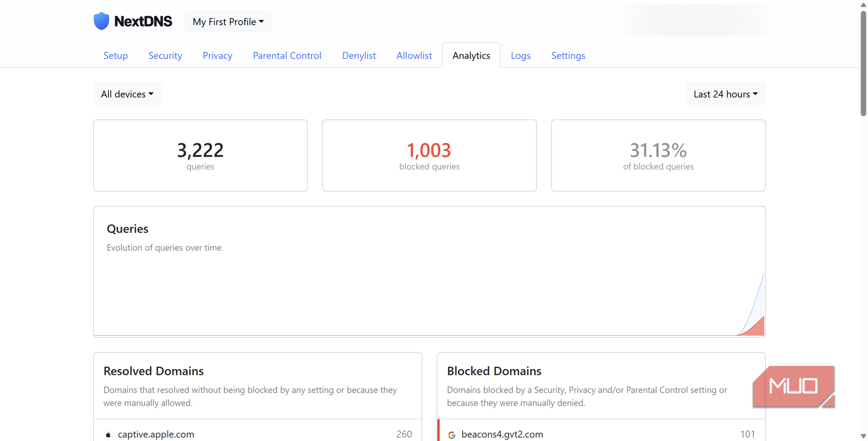Click 'Evolution of queries over time.' text
868x441 pixels.
(165, 248)
